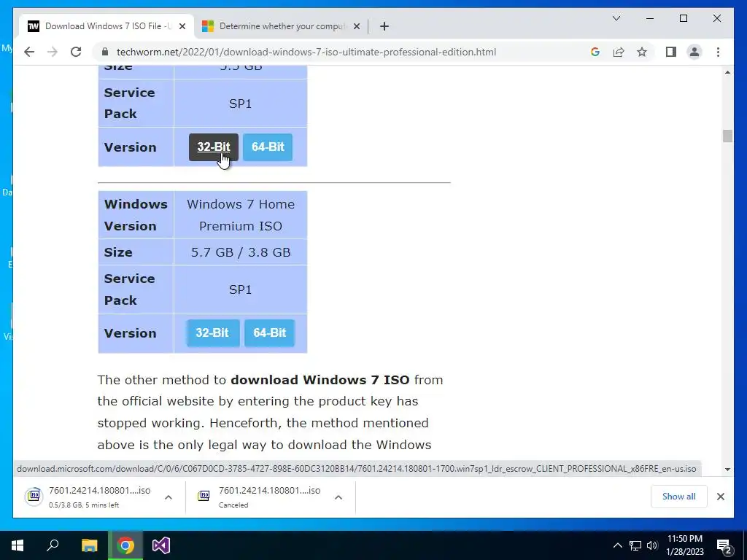Close the Determine whether your computer tab
The width and height of the screenshot is (747, 560).
point(356,26)
